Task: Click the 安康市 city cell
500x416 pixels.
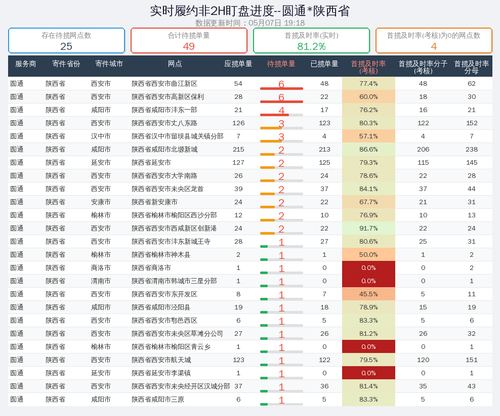Action: coord(101,202)
